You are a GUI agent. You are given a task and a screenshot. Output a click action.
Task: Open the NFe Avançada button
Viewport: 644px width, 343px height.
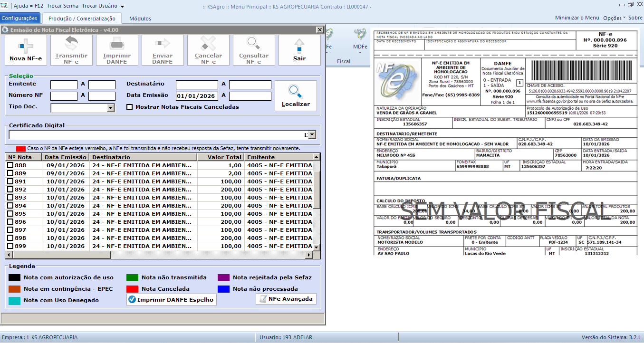(286, 299)
